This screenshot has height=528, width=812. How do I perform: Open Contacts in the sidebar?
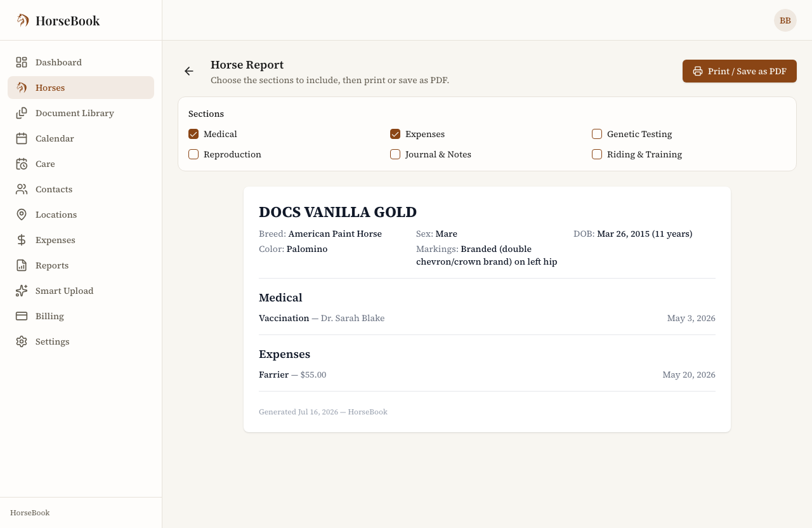[81, 189]
